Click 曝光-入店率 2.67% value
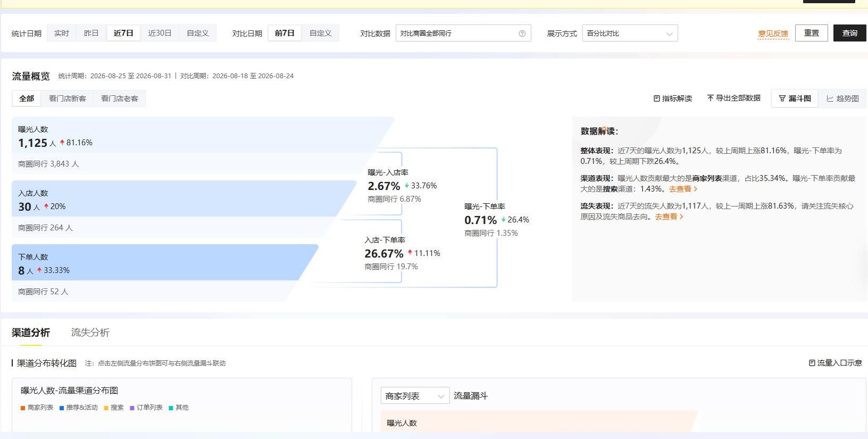 (x=383, y=186)
